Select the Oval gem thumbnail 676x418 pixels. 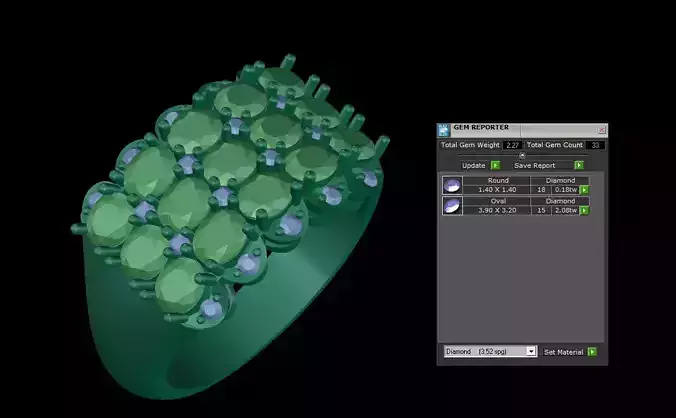pos(452,206)
